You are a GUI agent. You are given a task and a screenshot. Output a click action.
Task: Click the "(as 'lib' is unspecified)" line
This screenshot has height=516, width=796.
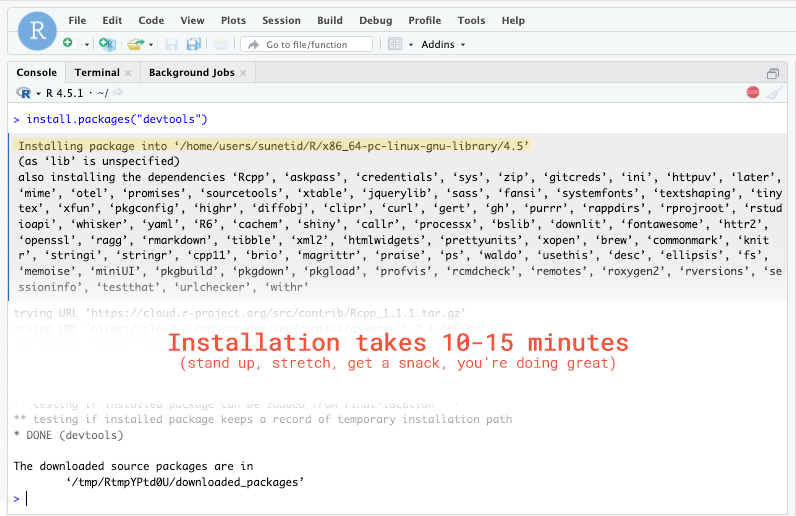pos(99,161)
